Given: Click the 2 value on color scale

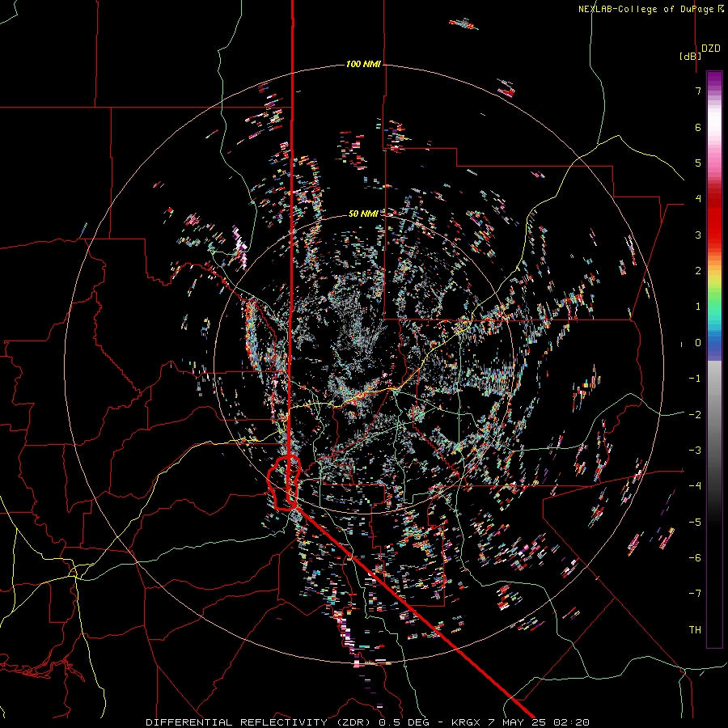Looking at the screenshot, I should [x=698, y=271].
